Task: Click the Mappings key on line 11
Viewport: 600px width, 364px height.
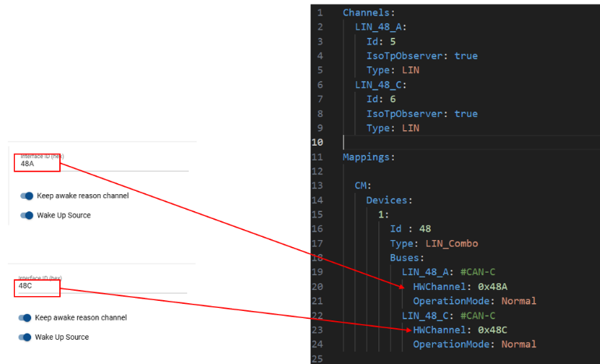Action: pos(368,157)
